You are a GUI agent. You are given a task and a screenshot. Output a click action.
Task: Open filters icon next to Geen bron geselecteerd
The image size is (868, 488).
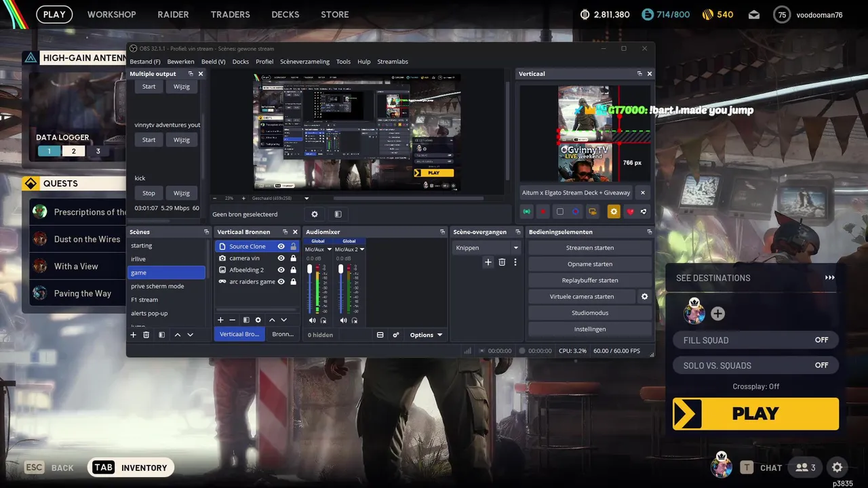click(x=338, y=214)
